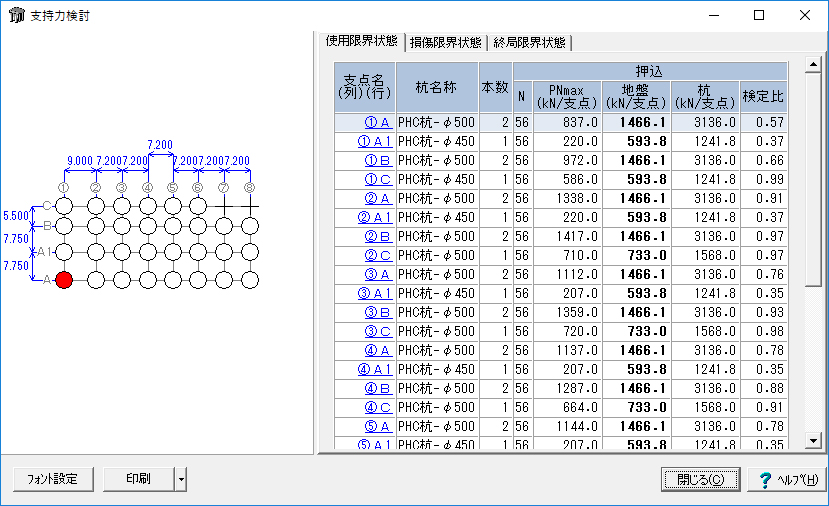
Task: Switch to the 使用限界状態 tab
Action: click(362, 41)
